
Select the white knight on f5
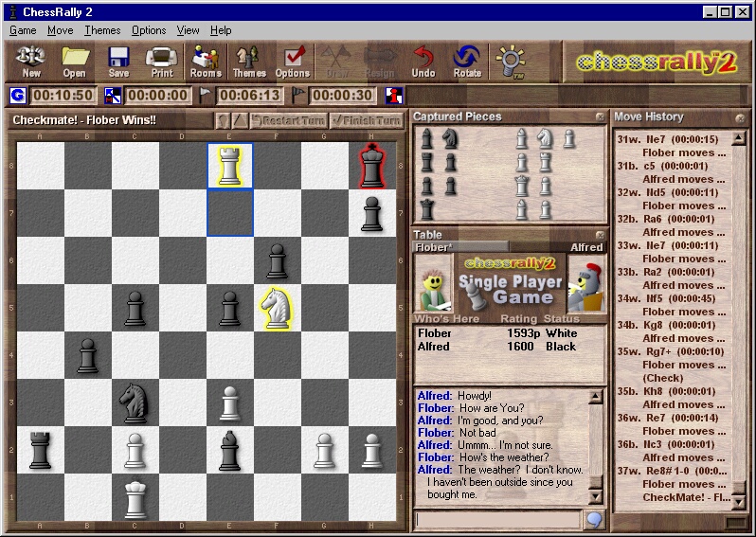coord(278,308)
